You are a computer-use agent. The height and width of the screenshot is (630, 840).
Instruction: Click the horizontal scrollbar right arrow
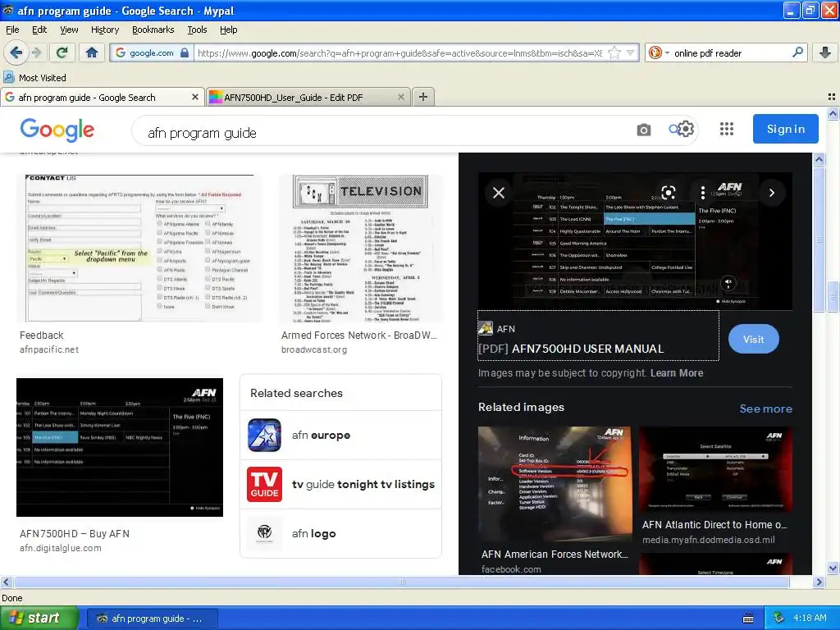[x=818, y=582]
